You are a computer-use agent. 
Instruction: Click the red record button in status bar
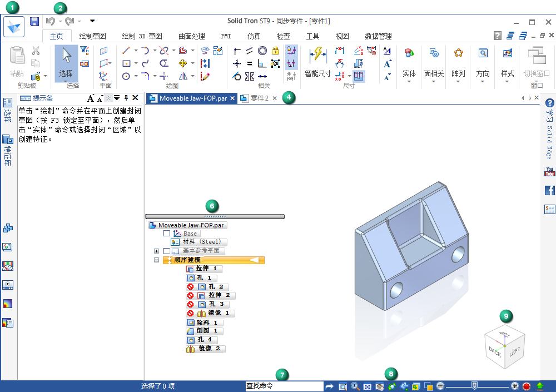click(526, 386)
